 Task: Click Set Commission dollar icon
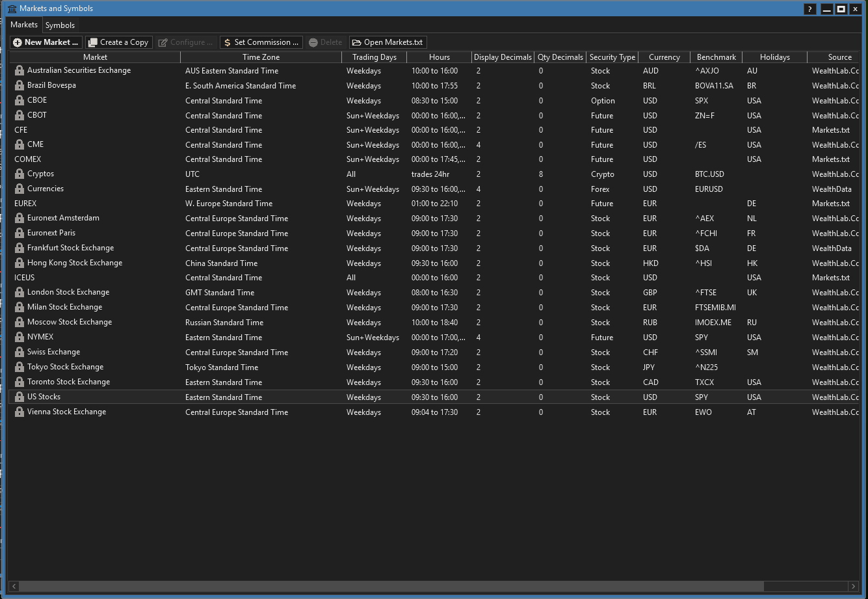point(227,42)
